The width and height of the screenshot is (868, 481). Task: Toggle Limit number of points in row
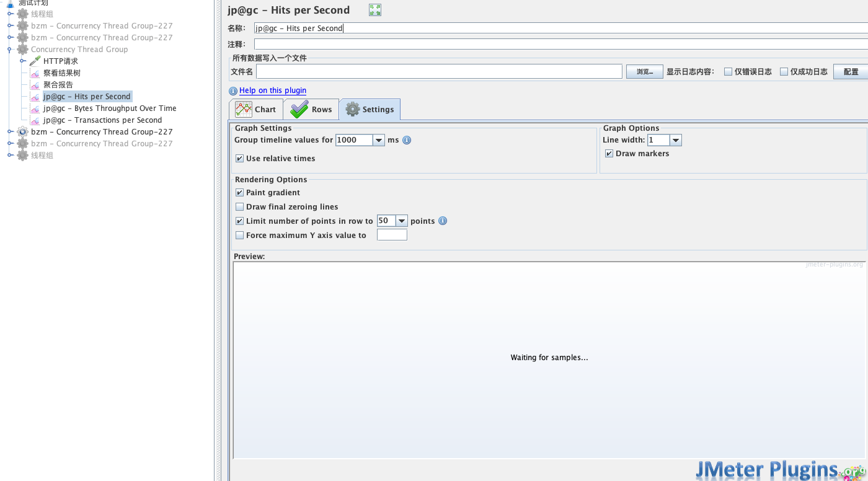point(239,221)
